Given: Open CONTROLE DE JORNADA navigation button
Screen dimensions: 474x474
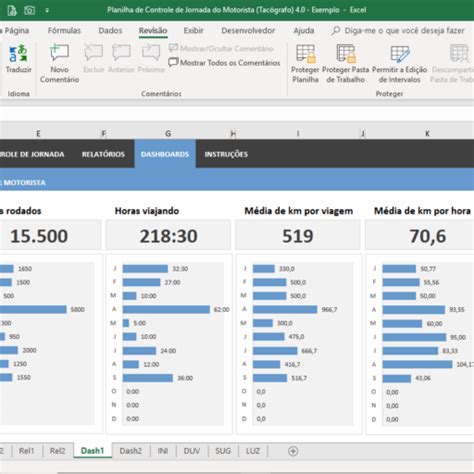Looking at the screenshot, I should coord(32,154).
